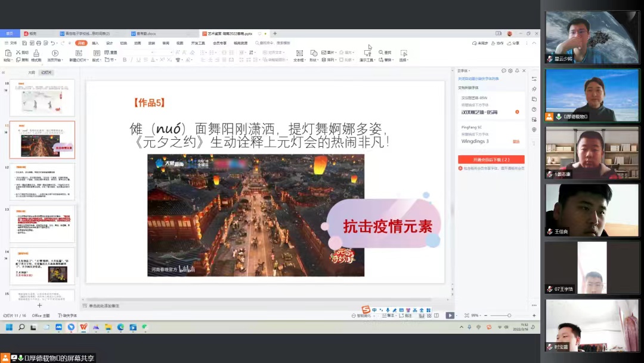Click the Not Synced (未同步) button

click(480, 43)
